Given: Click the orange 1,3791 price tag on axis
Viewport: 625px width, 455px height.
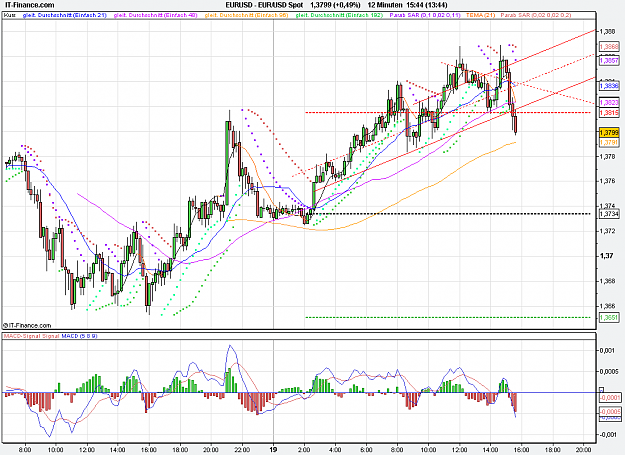Looking at the screenshot, I should coord(609,142).
